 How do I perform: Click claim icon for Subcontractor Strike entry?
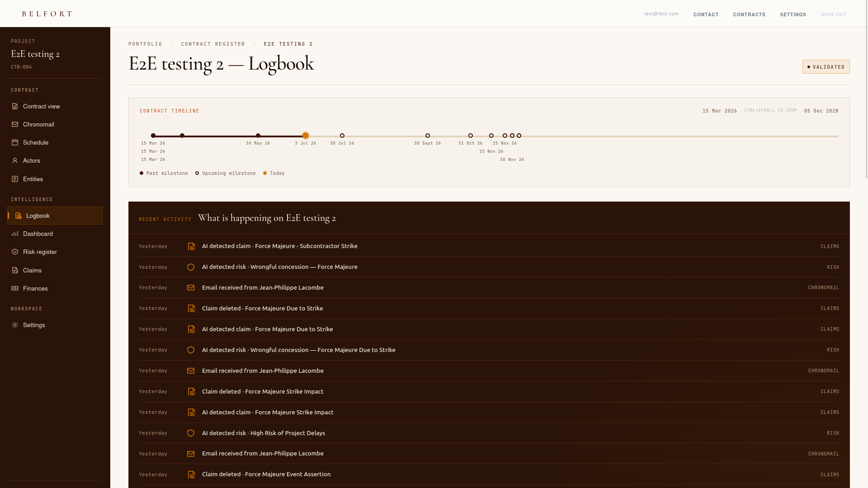click(x=191, y=246)
